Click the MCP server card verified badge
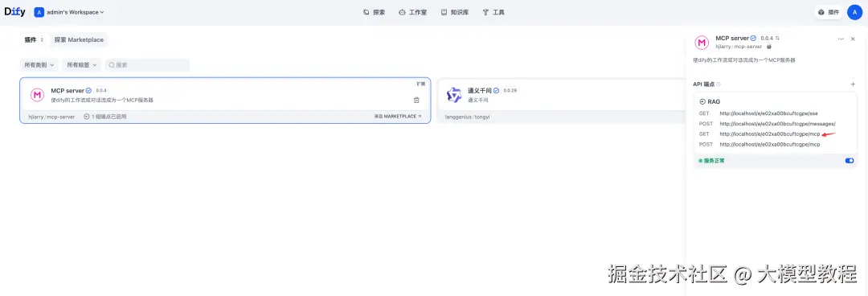The height and width of the screenshot is (296, 868). pos(88,90)
